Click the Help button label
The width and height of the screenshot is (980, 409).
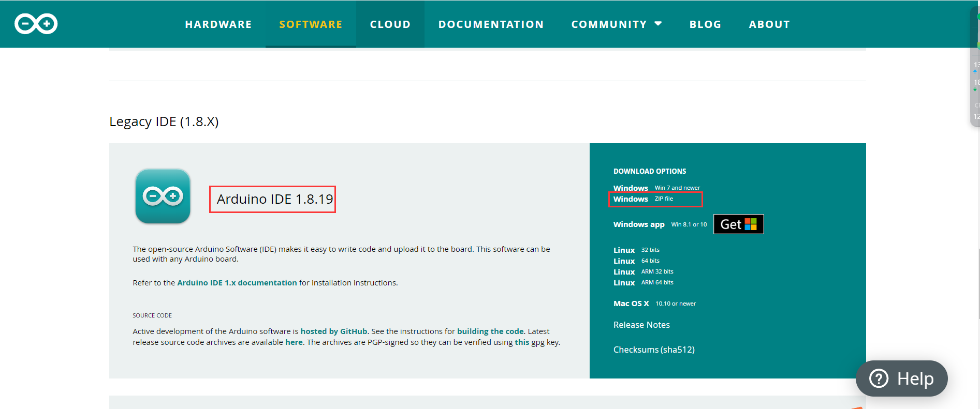click(x=915, y=378)
